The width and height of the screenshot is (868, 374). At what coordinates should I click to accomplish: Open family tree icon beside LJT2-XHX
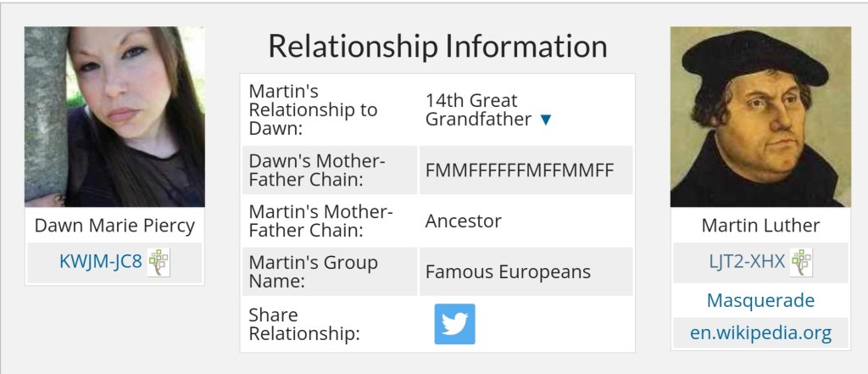coord(801,262)
